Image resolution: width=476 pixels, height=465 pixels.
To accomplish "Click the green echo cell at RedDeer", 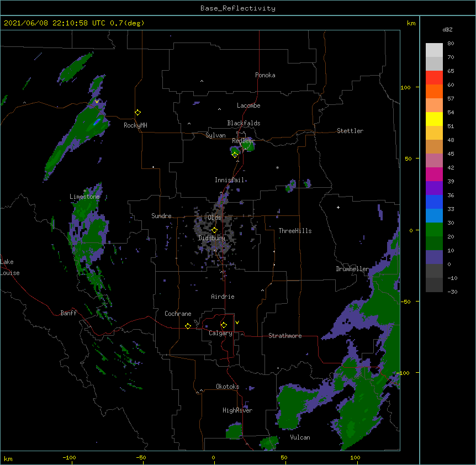I will 248,146.
